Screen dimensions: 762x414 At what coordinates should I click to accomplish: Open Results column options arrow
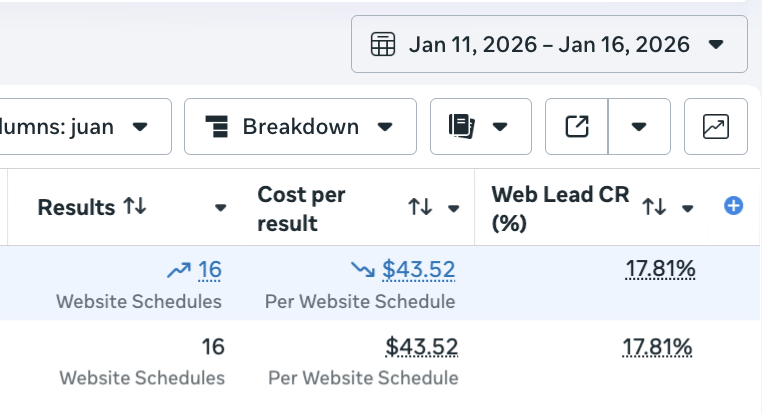(221, 208)
